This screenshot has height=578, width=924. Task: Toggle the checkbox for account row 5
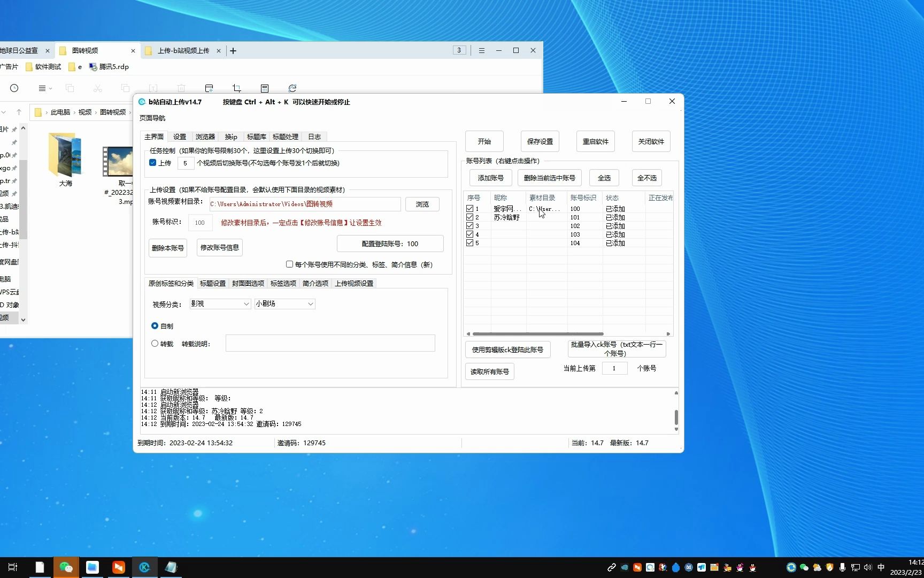point(469,243)
